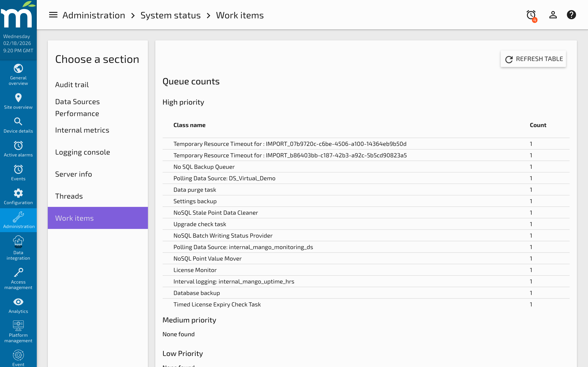Image resolution: width=588 pixels, height=367 pixels.
Task: Open the Threads section
Action: click(x=69, y=196)
